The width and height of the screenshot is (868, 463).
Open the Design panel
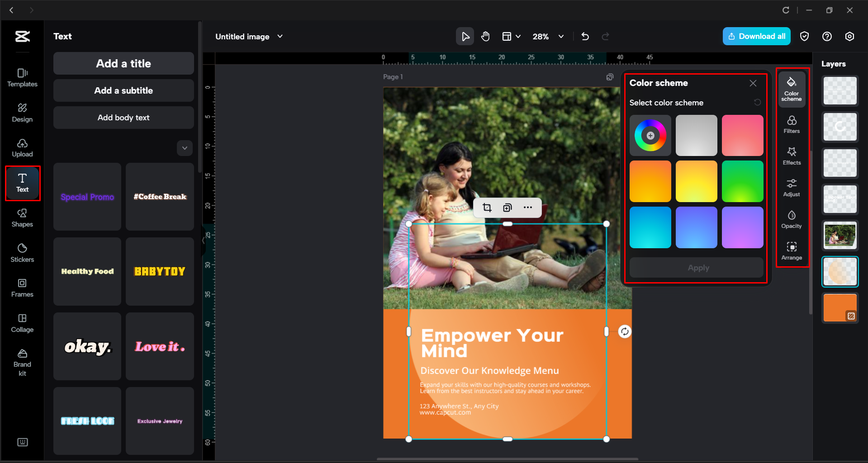pos(22,112)
